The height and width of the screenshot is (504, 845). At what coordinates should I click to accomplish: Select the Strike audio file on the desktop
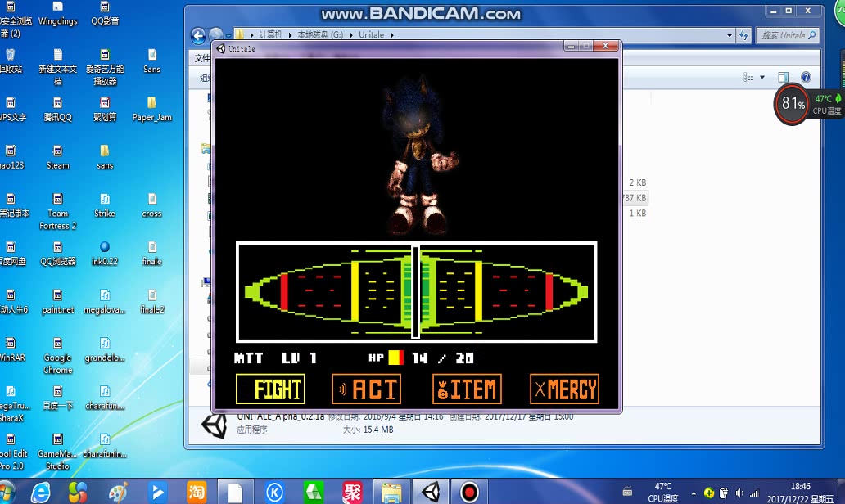coord(105,205)
